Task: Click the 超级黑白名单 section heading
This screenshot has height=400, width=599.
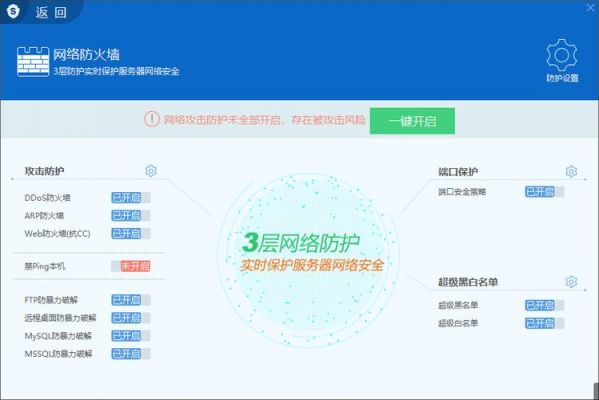Action: (468, 282)
